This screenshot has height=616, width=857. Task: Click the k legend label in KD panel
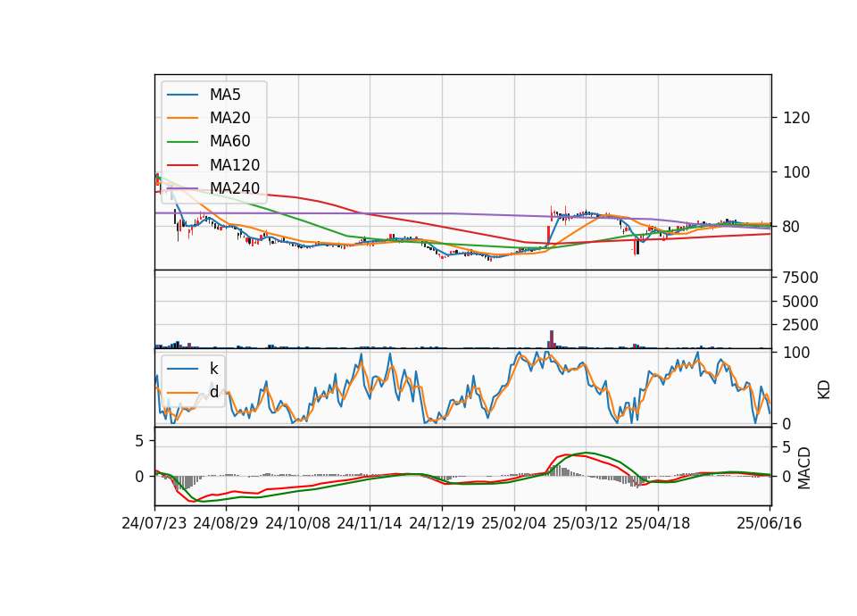[213, 369]
